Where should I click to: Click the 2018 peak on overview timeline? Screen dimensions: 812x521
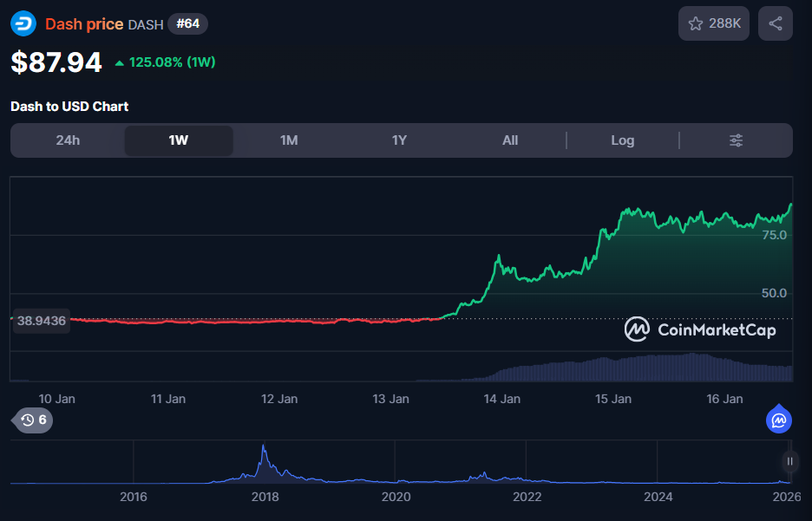point(264,447)
